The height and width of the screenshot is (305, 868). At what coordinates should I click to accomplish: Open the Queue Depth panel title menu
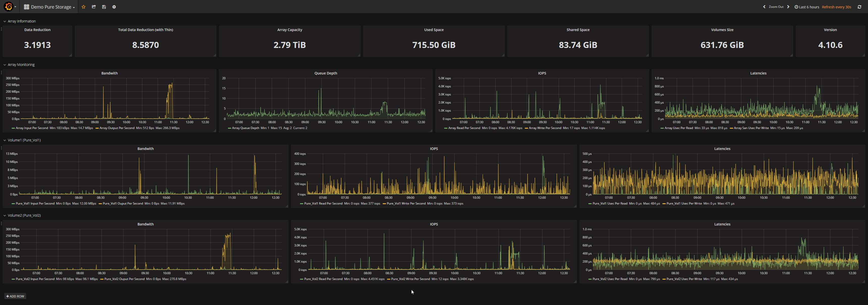point(325,73)
